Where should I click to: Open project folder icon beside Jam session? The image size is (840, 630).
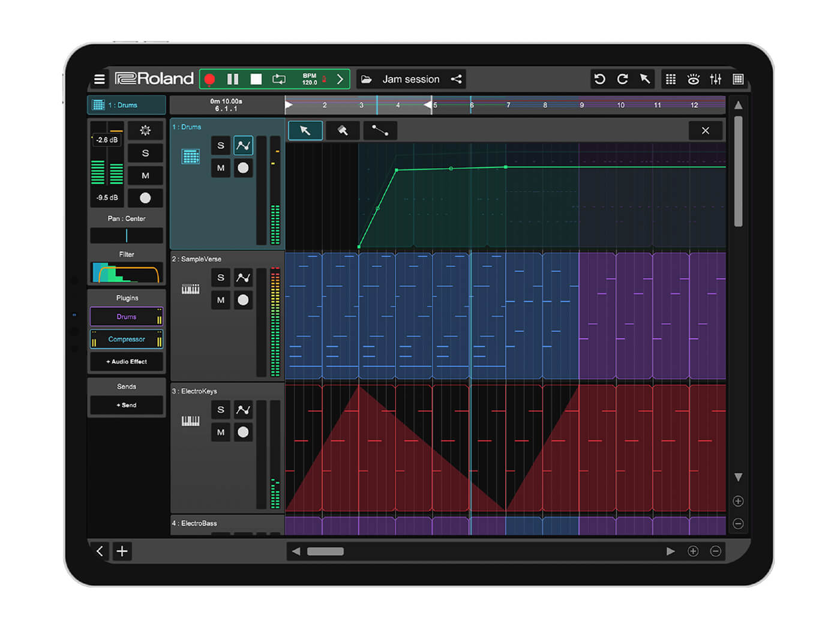pos(367,79)
